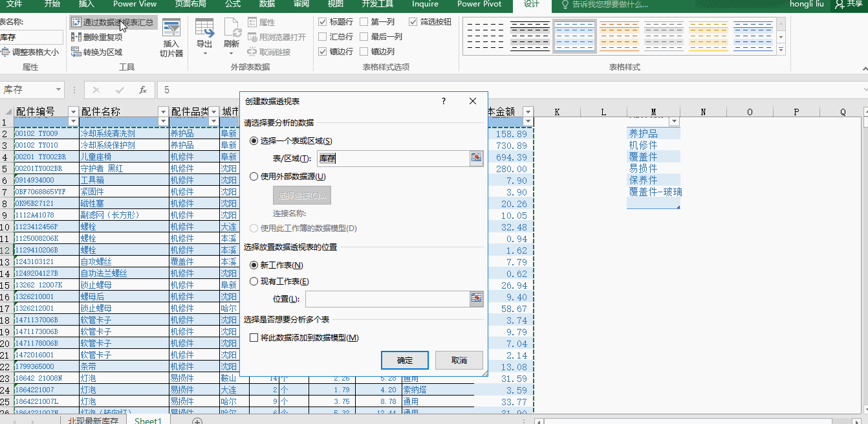The height and width of the screenshot is (424, 868).
Task: Select the 使用外部数据源 radio option
Action: tap(254, 176)
